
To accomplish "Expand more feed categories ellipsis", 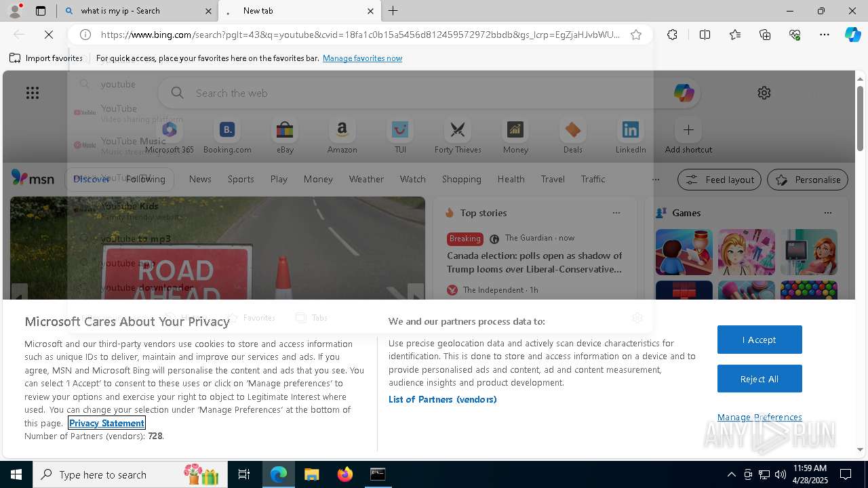I will (655, 179).
